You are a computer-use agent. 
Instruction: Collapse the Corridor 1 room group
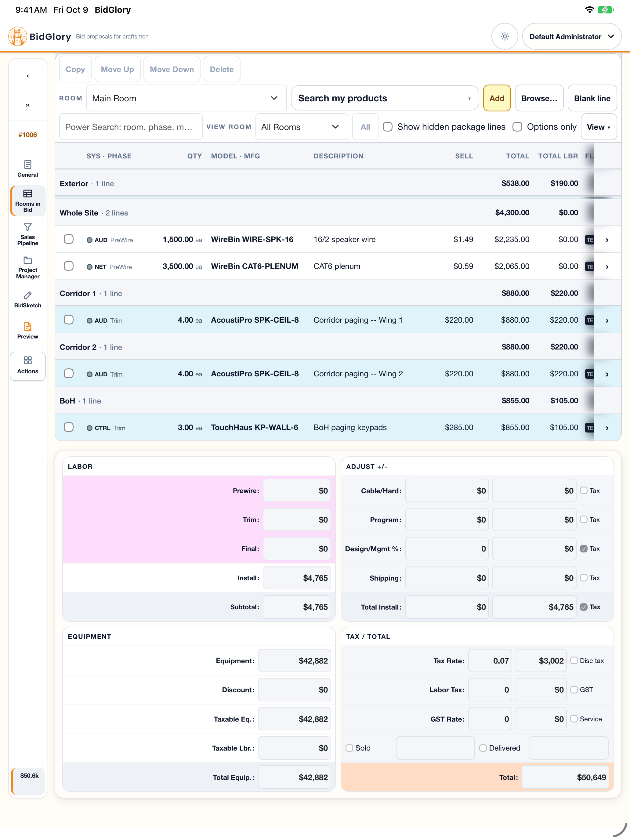pyautogui.click(x=338, y=294)
